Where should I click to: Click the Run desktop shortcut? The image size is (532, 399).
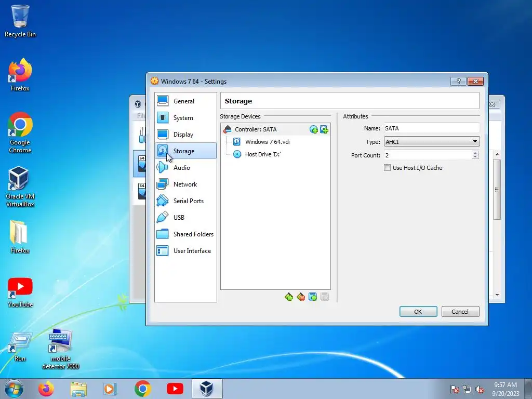point(20,347)
